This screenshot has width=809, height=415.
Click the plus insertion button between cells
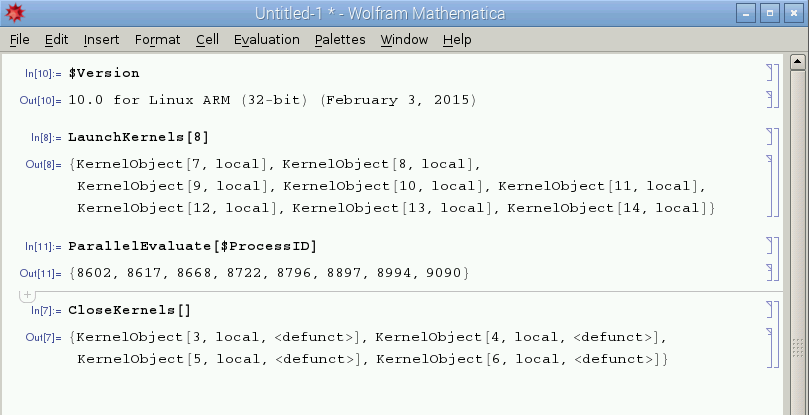(27, 295)
